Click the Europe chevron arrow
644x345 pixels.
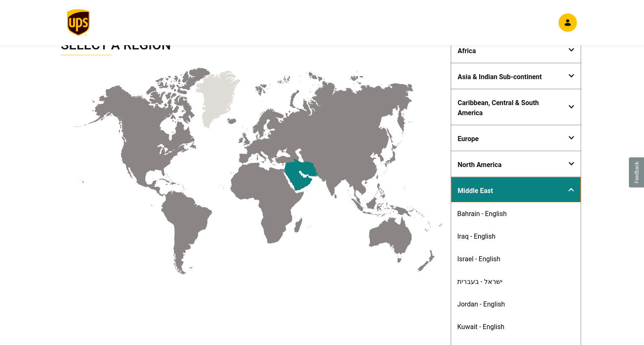point(571,138)
